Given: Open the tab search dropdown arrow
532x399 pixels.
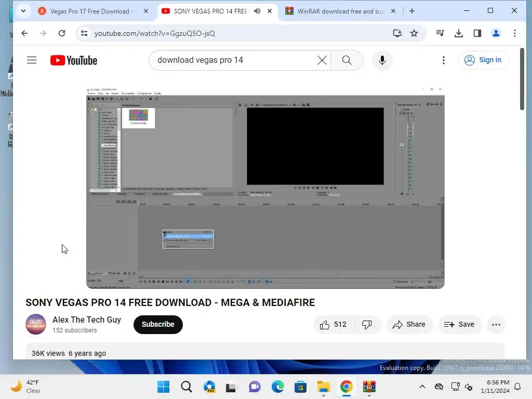Looking at the screenshot, I should tap(23, 11).
